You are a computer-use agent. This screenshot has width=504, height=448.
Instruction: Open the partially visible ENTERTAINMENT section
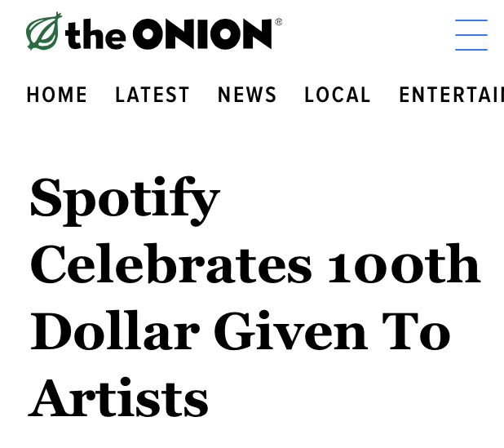click(x=450, y=95)
